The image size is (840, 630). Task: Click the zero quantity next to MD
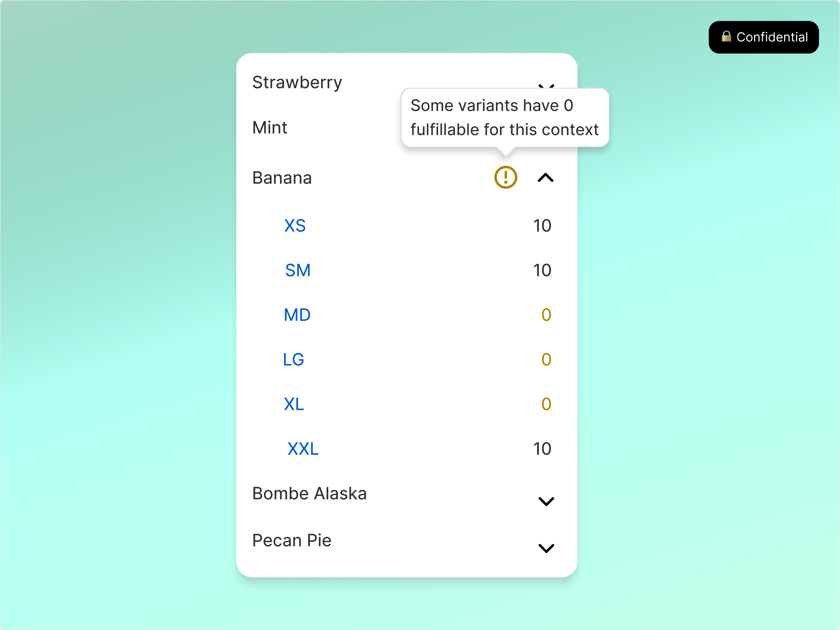pyautogui.click(x=547, y=314)
